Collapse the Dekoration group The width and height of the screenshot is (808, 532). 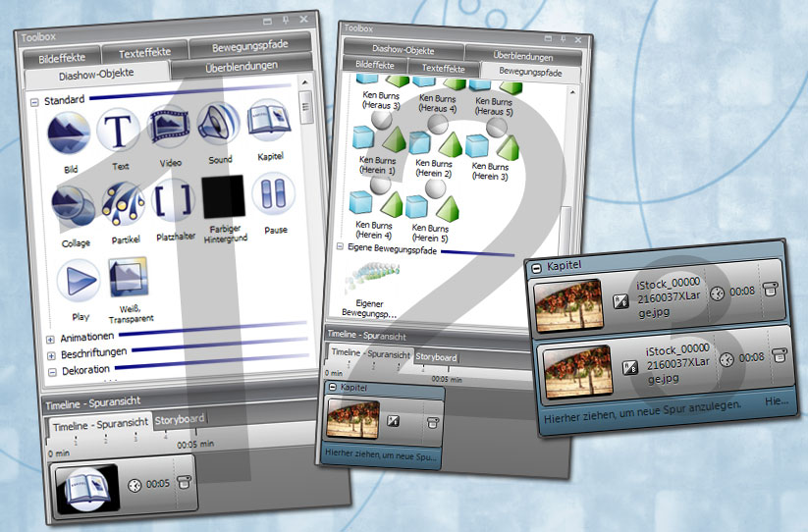pos(53,372)
